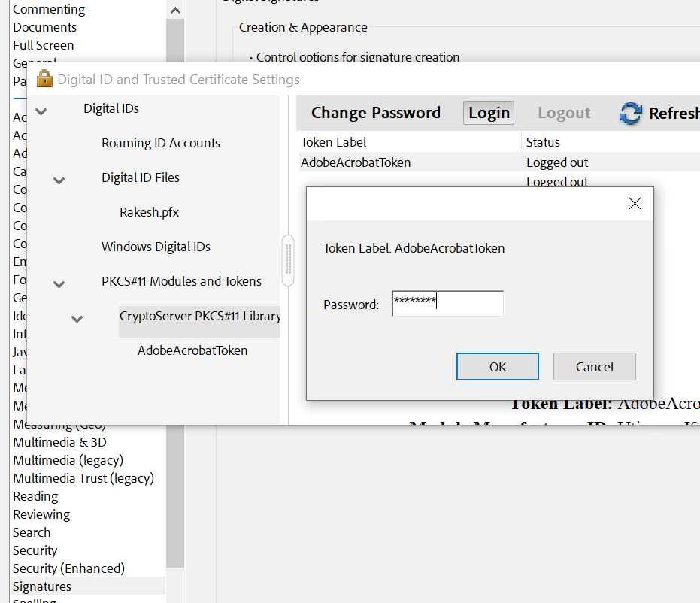Select the AdobeAcrobatToken table row
This screenshot has width=700, height=603.
(x=500, y=162)
